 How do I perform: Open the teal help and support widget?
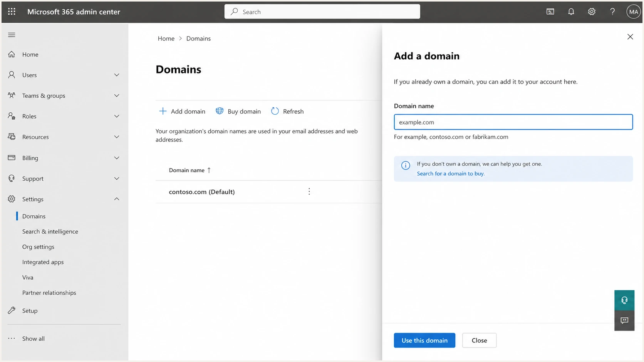coord(624,300)
